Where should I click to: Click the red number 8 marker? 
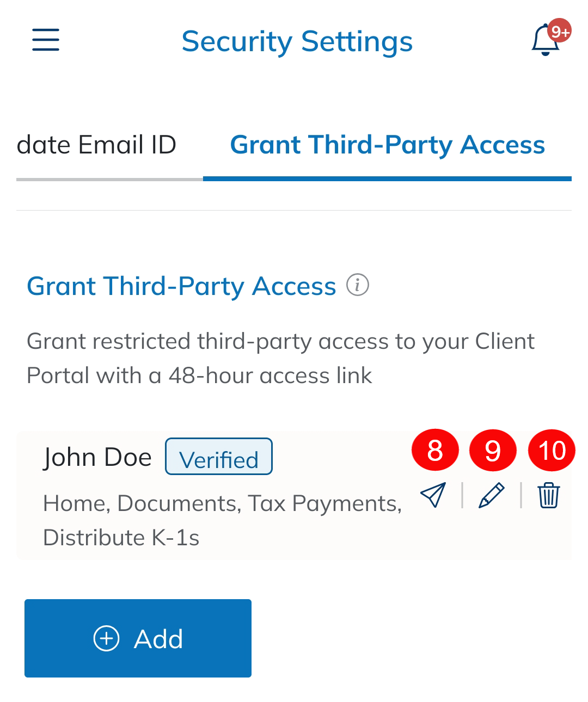(435, 451)
